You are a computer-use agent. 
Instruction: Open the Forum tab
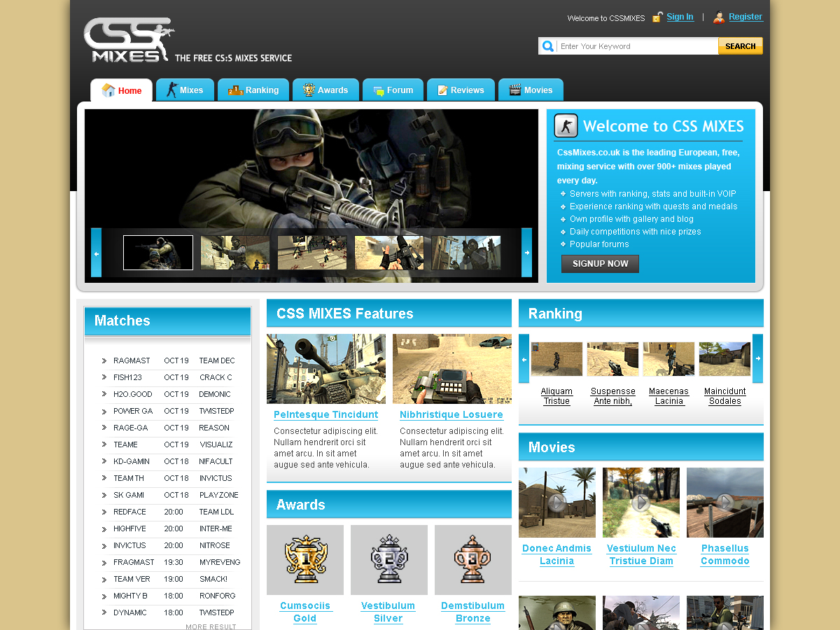[x=393, y=90]
